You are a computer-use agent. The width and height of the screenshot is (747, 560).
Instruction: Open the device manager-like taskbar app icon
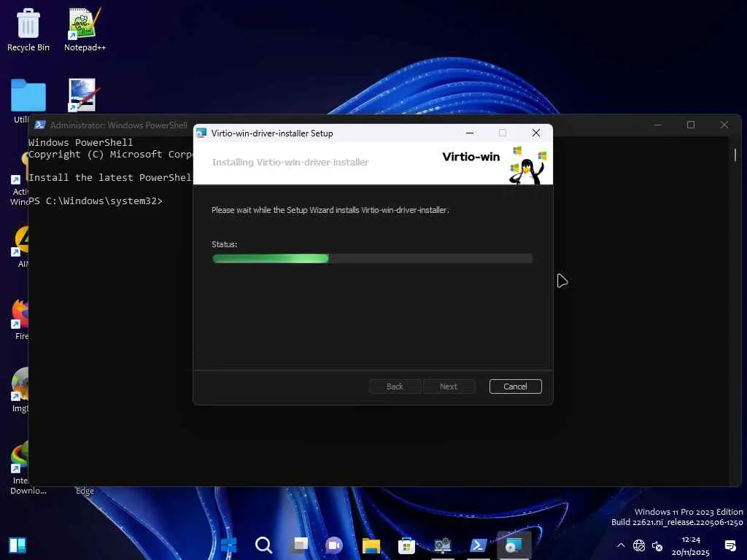click(442, 545)
